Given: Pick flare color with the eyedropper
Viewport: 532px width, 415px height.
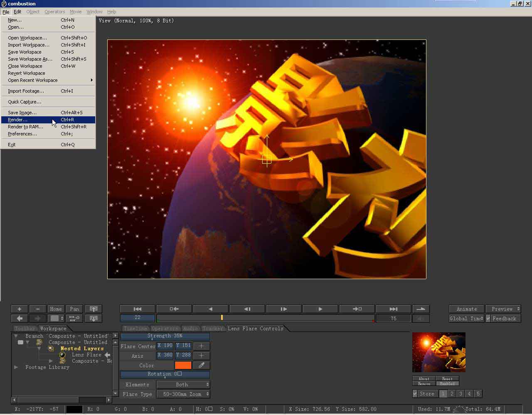Looking at the screenshot, I should coord(202,366).
